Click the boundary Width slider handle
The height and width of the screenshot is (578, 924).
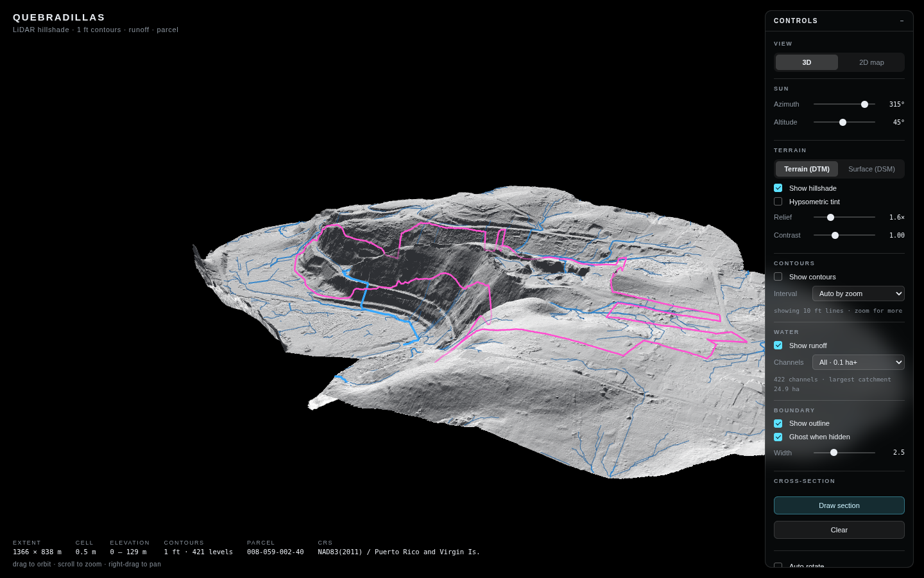pos(834,453)
